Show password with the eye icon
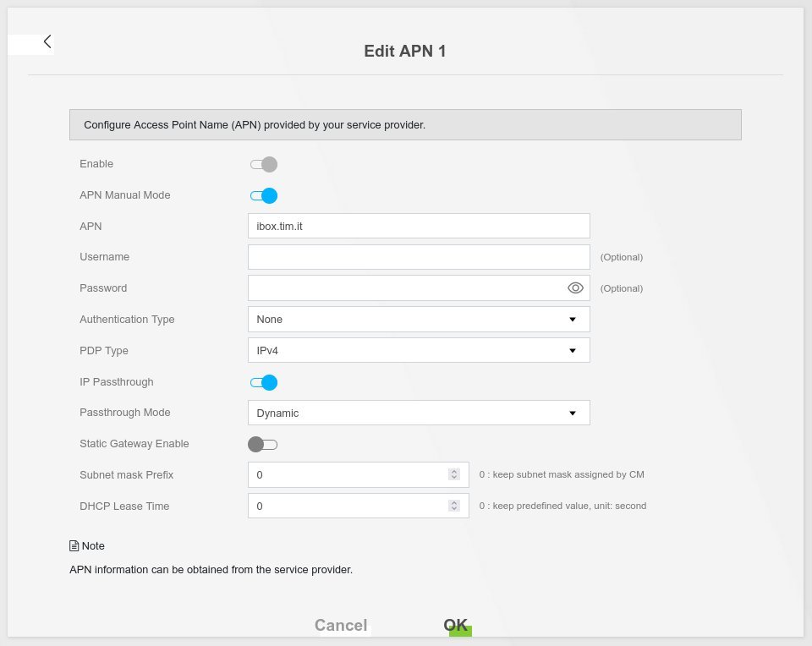The image size is (812, 646). pyautogui.click(x=575, y=288)
